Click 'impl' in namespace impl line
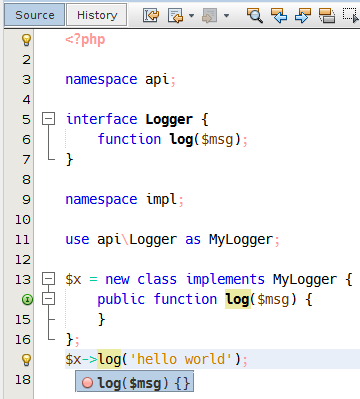The width and height of the screenshot is (360, 399). pos(161,200)
